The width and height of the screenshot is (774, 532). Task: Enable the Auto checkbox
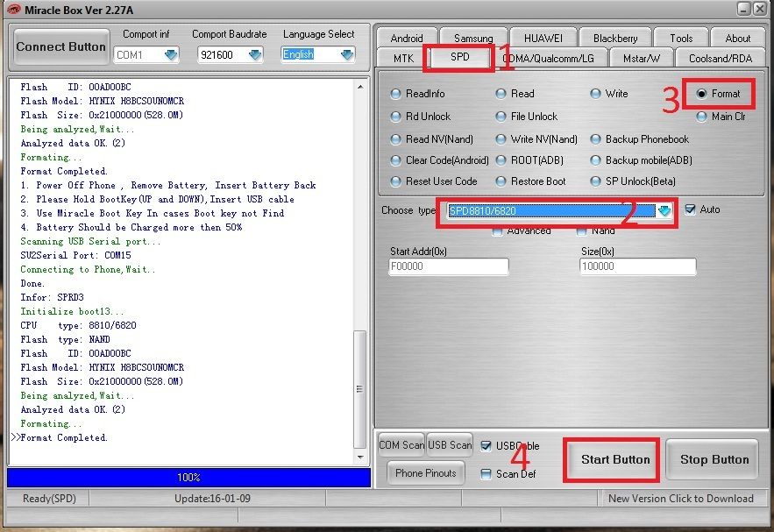(690, 209)
